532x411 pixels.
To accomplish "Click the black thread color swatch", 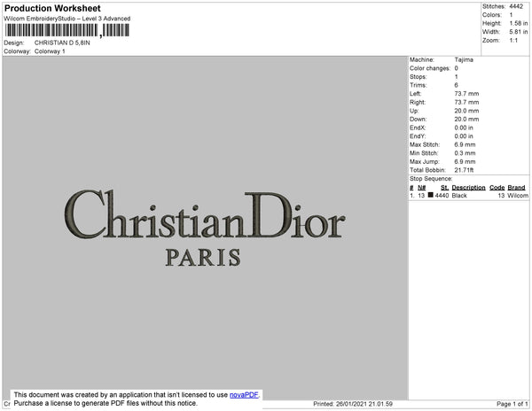I will (431, 195).
